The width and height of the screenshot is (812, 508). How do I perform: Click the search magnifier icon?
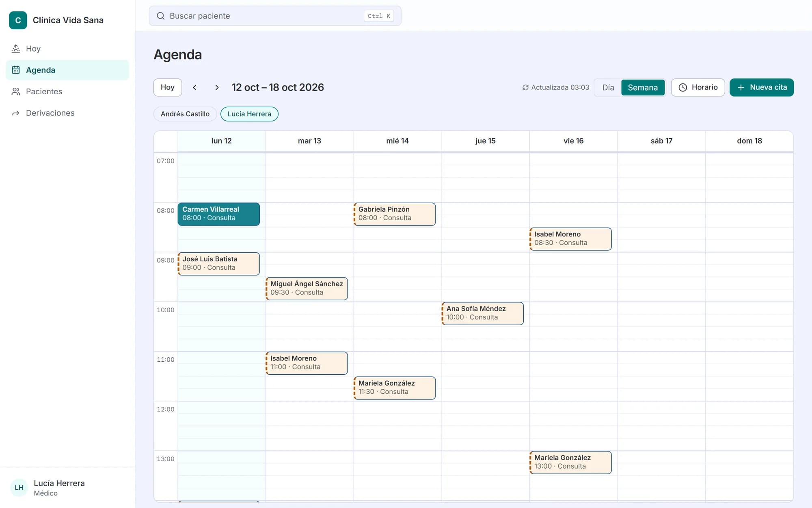161,16
